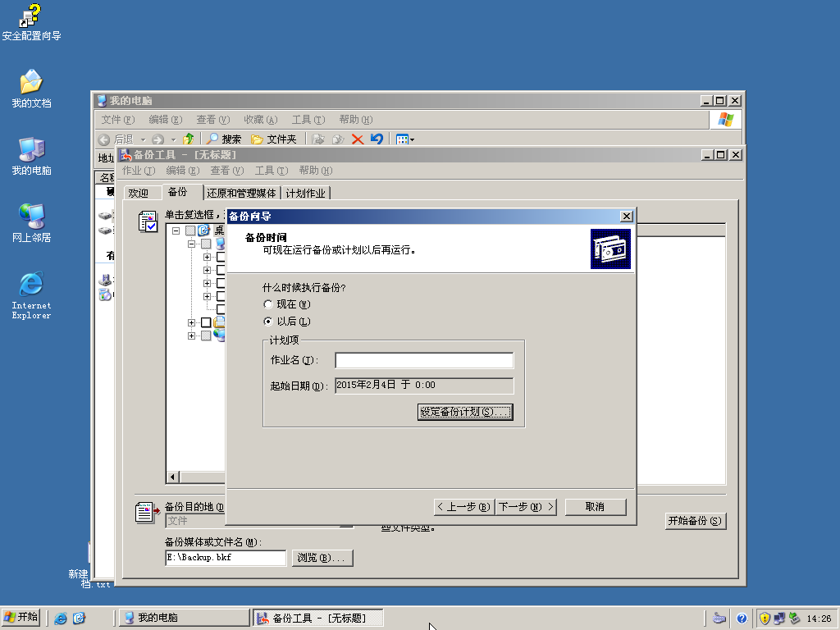Click 下一步 next button in wizard
The height and width of the screenshot is (630, 840).
tap(526, 507)
